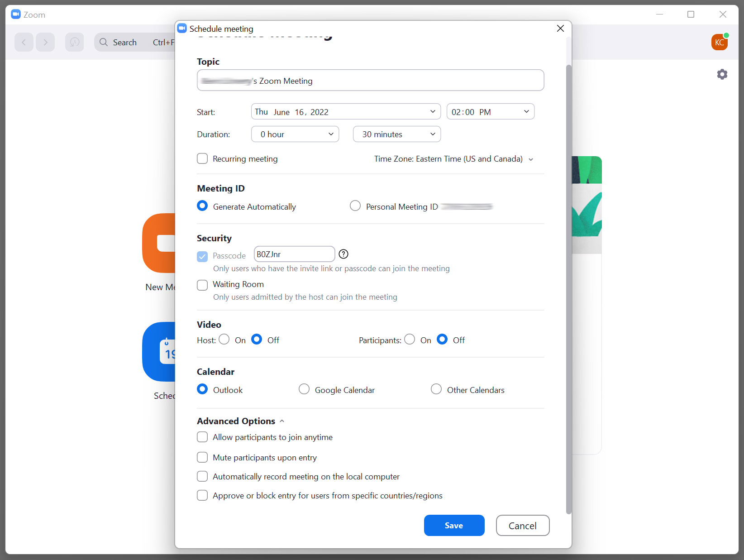Screen dimensions: 744x560
Task: Select Personal Meeting ID option
Action: 355,206
